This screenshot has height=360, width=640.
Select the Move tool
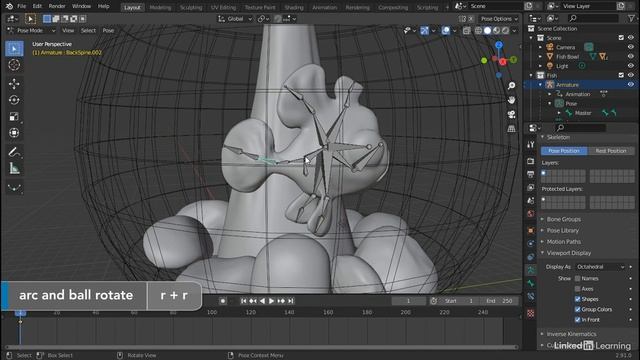(x=14, y=84)
